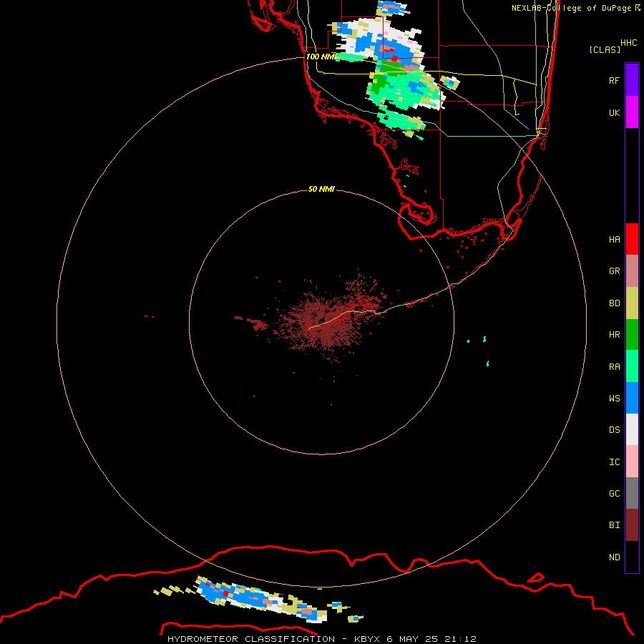Click the WS legend label
The image size is (644, 644).
point(614,398)
